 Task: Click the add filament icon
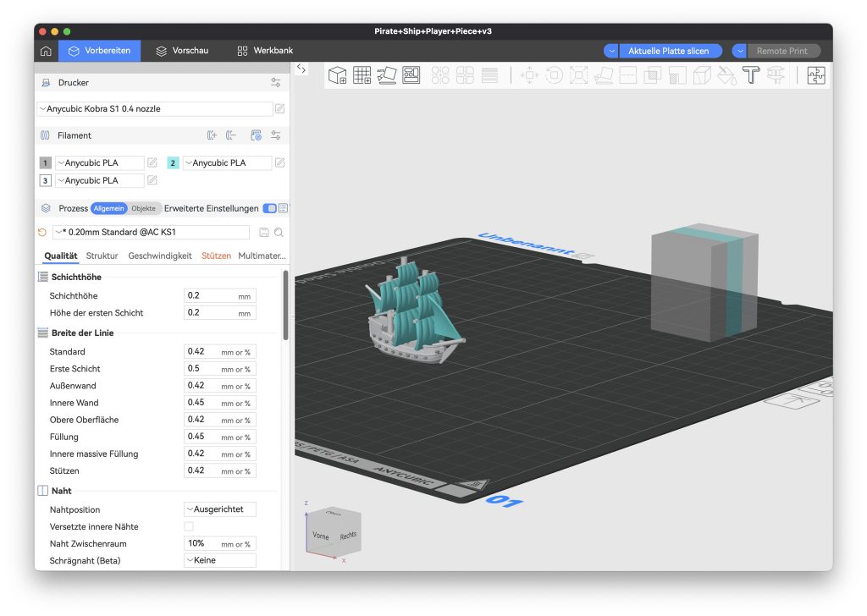212,135
